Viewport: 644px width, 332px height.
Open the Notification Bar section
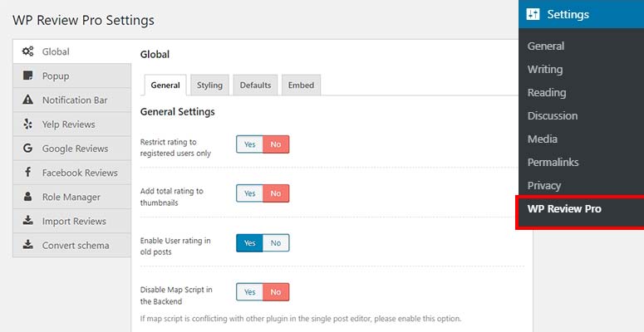71,100
